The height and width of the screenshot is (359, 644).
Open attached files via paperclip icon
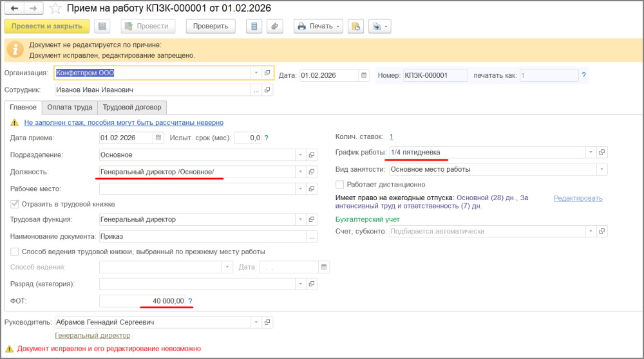(275, 26)
